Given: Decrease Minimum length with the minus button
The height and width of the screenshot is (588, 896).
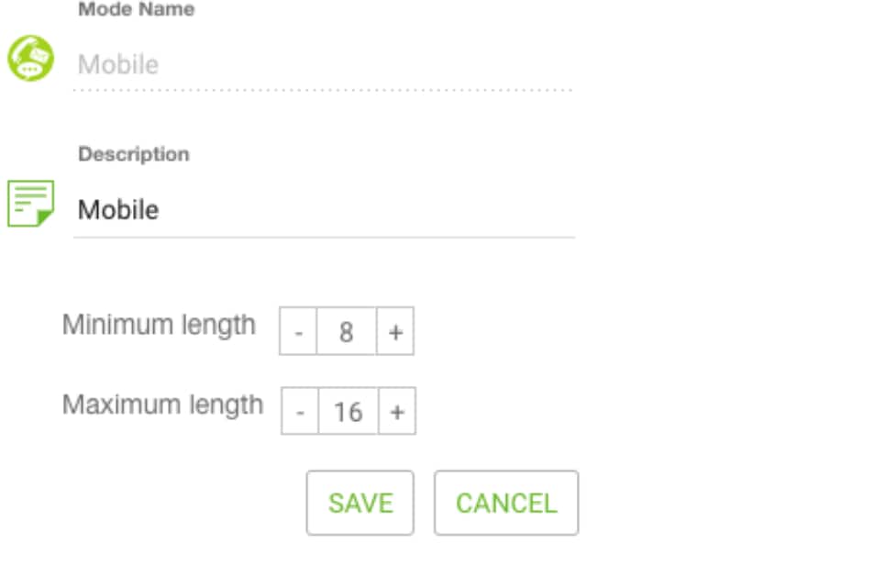Looking at the screenshot, I should (x=298, y=331).
